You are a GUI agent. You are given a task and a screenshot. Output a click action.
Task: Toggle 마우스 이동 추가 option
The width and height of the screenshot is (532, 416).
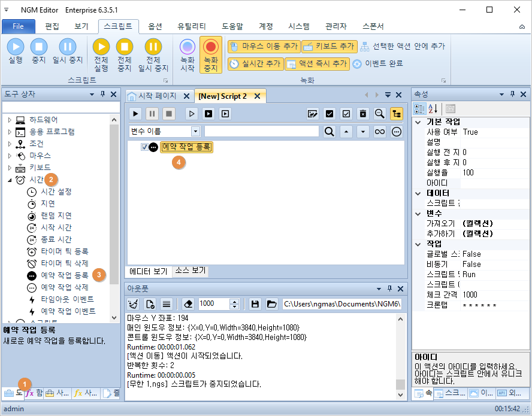click(x=264, y=47)
